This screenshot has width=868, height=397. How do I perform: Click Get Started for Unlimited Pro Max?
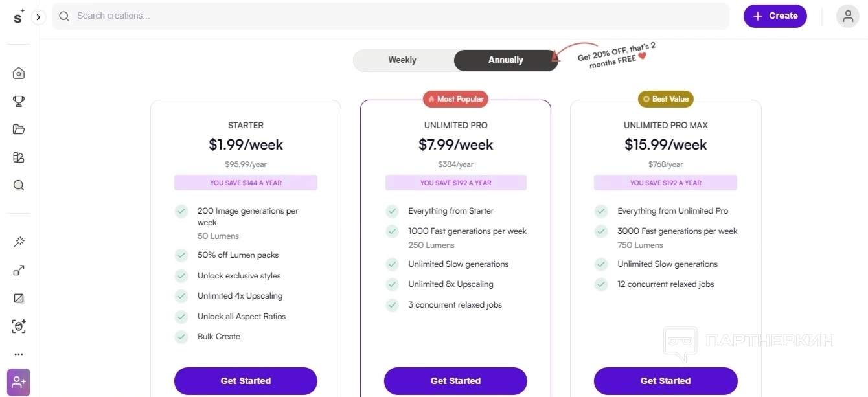coord(665,381)
